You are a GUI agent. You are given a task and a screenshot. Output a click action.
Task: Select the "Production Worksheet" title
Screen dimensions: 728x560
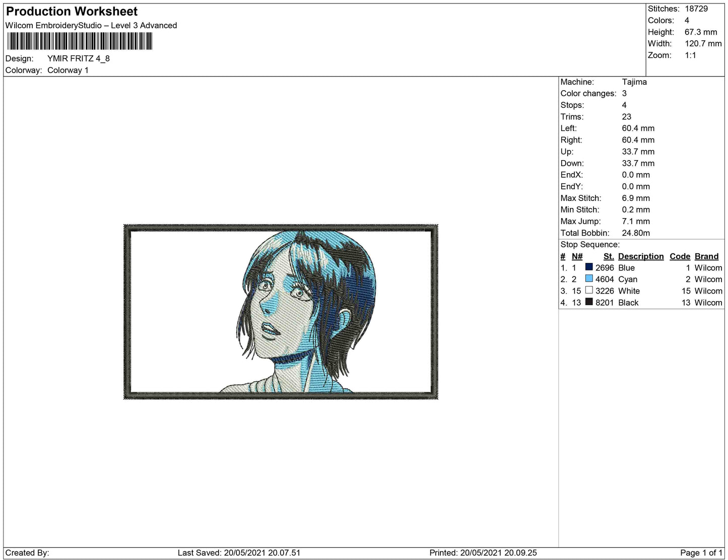coord(72,11)
